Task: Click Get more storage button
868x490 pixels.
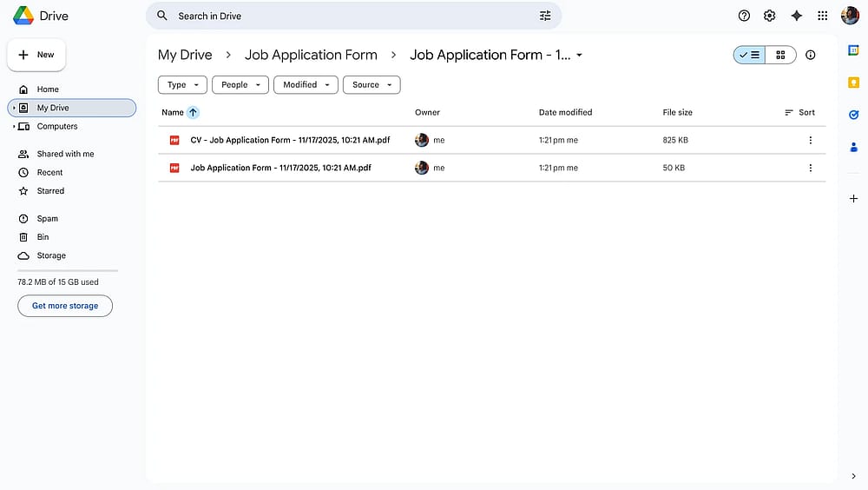Action: [65, 306]
